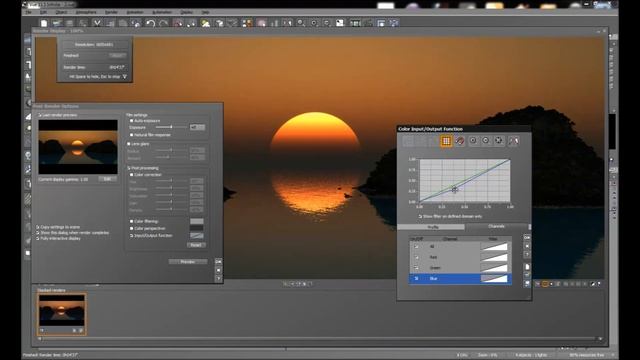The height and width of the screenshot is (360, 640).
Task: Open the atmosphere sun-and-cloud toolbar icon
Action: point(205,23)
